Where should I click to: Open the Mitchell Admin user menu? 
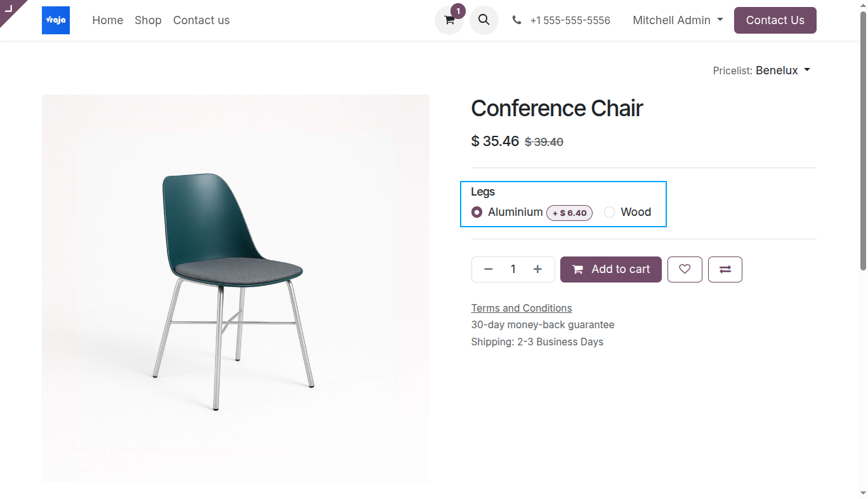point(678,20)
